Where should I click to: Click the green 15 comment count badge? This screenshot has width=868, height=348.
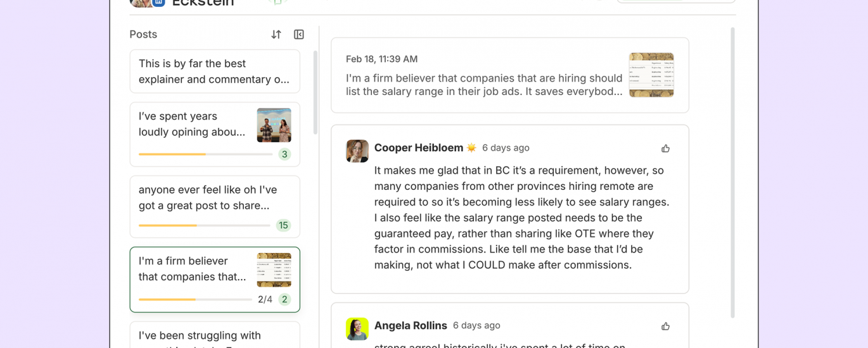[283, 225]
